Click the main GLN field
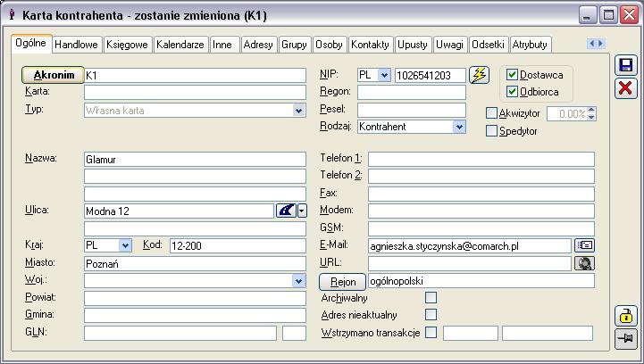 (x=180, y=334)
